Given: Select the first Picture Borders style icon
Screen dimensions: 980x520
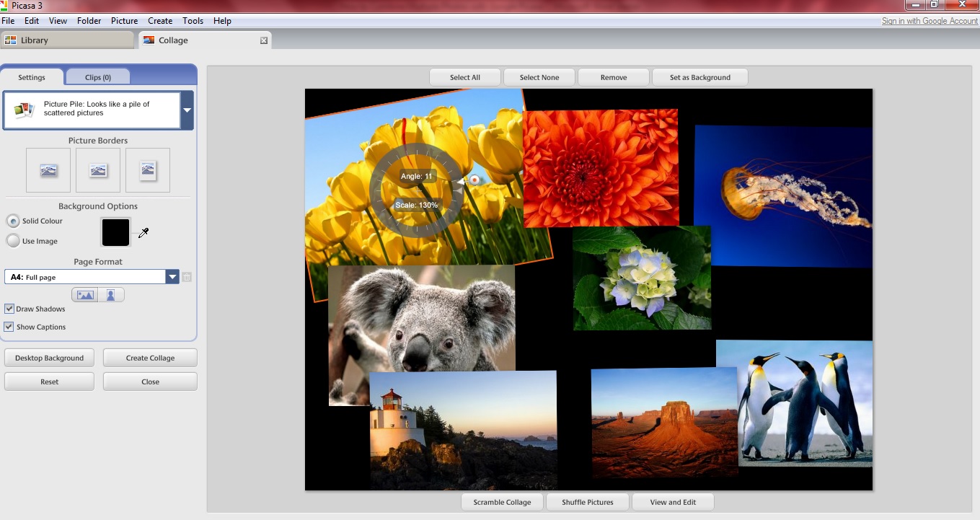Looking at the screenshot, I should point(48,170).
